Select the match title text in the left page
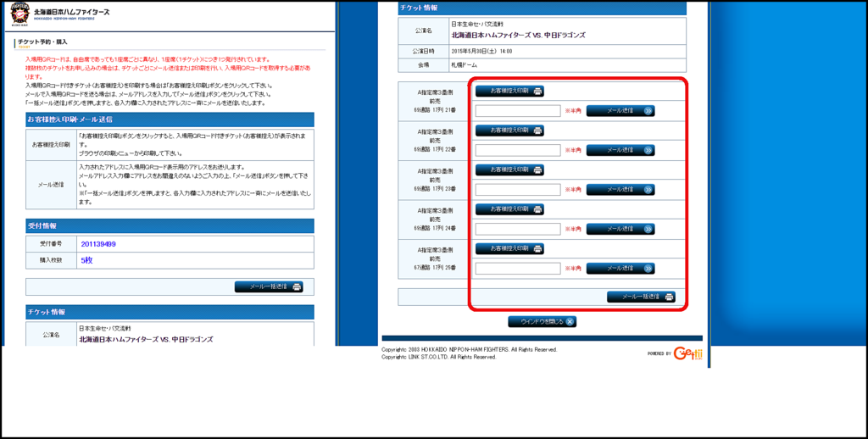This screenshot has width=868, height=439. pyautogui.click(x=146, y=339)
